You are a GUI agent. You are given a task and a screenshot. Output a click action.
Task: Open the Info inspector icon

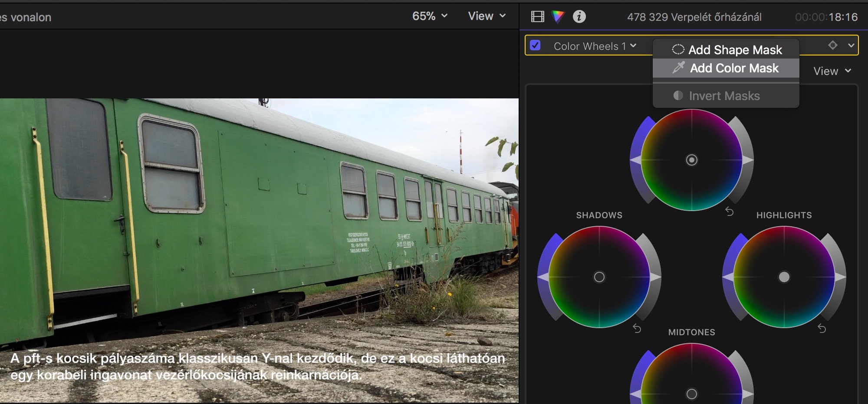(579, 16)
